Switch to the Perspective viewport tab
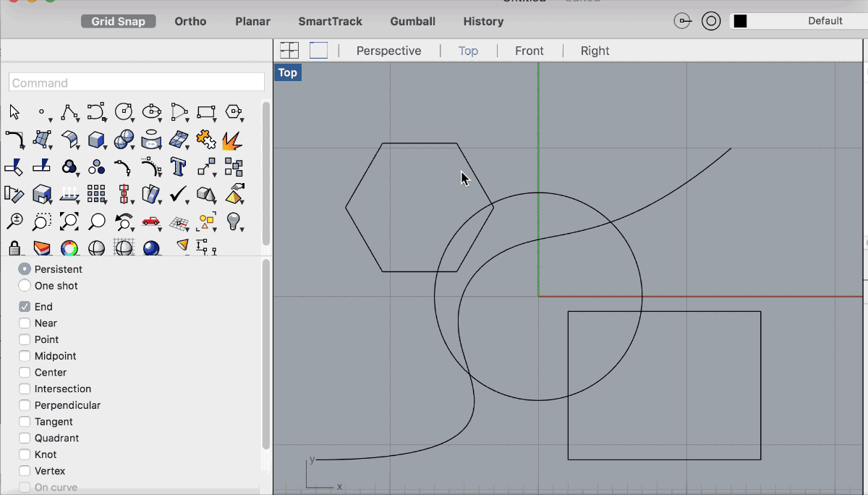Viewport: 868px width, 495px height. (x=388, y=51)
